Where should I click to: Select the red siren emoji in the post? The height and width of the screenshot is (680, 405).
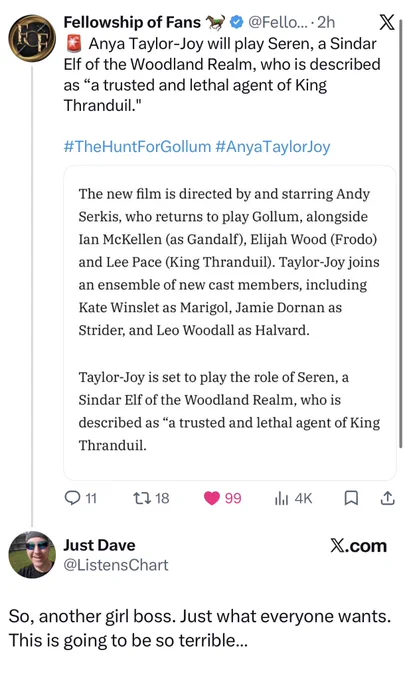click(x=74, y=44)
